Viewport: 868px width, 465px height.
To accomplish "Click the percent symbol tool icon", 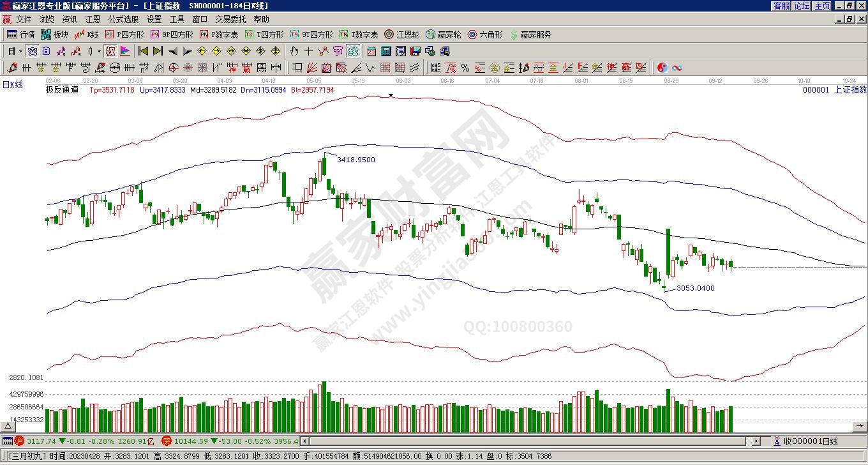I will (465, 68).
